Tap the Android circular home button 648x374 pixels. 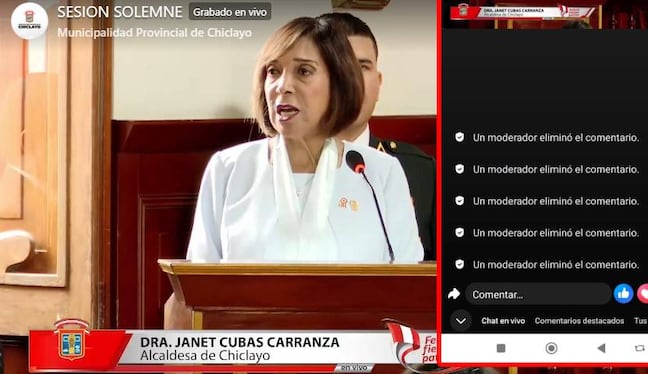(551, 348)
